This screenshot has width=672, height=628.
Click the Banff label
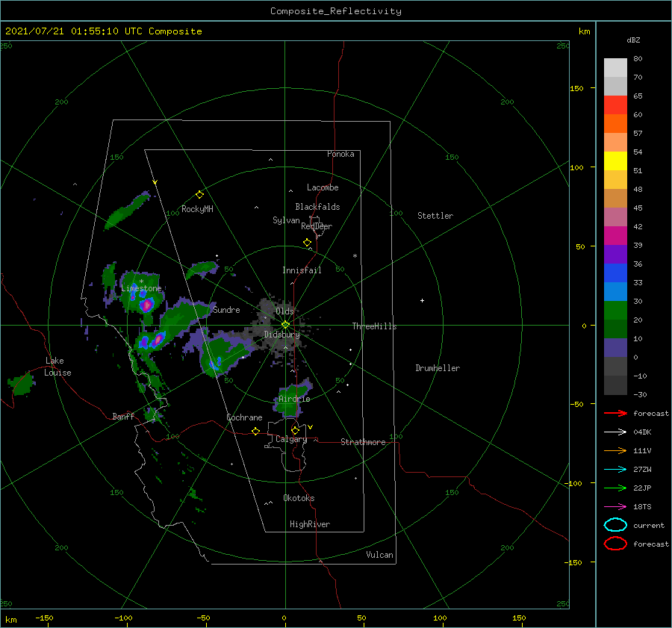tap(123, 416)
